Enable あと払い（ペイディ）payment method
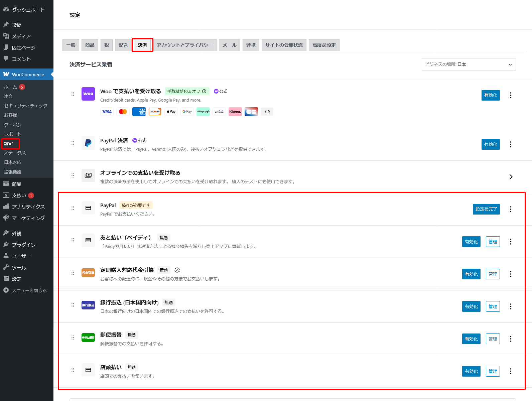The image size is (532, 401). [471, 242]
